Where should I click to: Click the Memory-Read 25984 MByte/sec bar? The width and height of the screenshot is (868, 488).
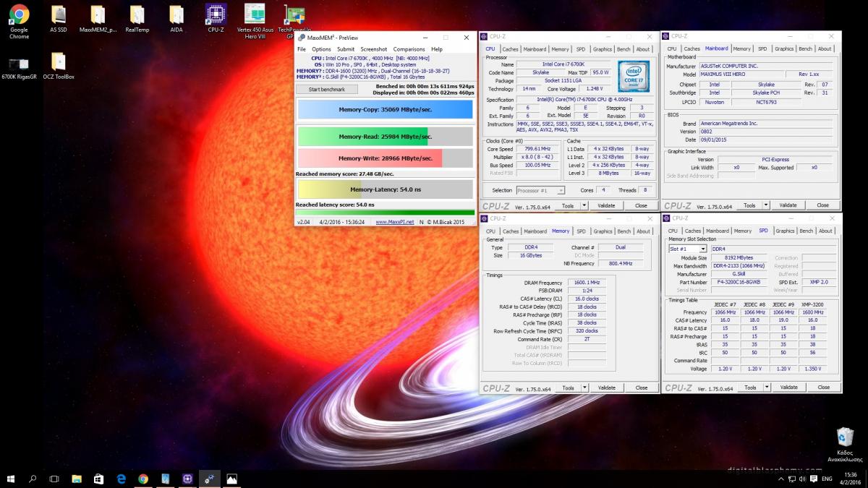(386, 137)
